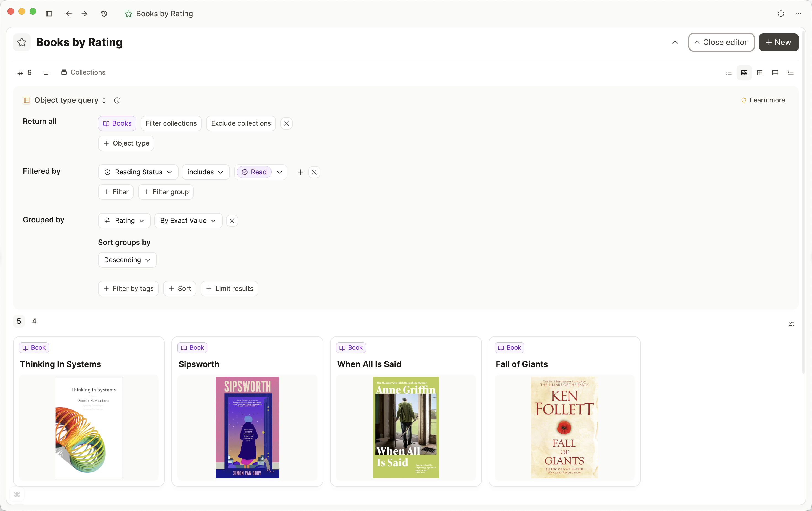Switch to the rating 4 group tab

pos(34,321)
